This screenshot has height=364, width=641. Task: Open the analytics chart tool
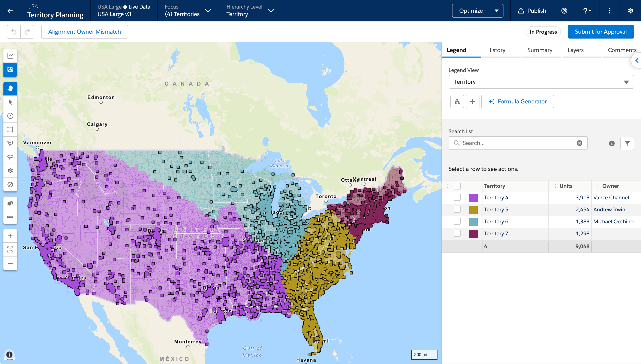pyautogui.click(x=10, y=56)
